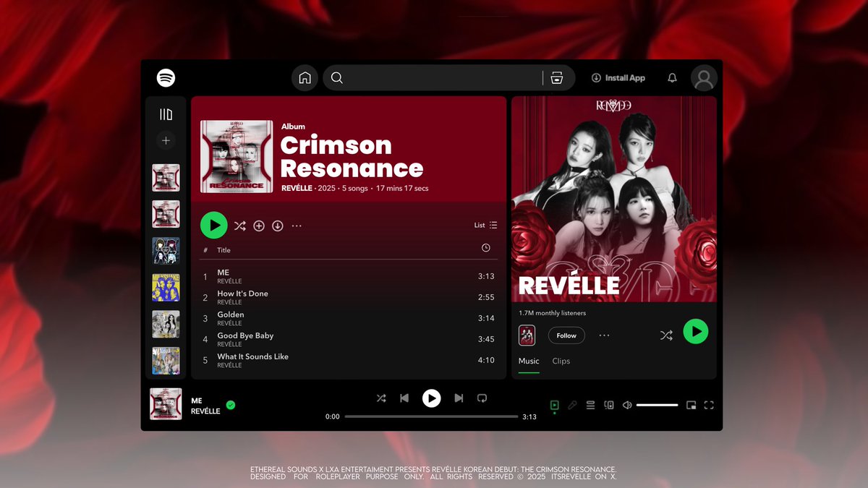Viewport: 868px width, 488px height.
Task: Open the user profile avatar
Action: 704,78
